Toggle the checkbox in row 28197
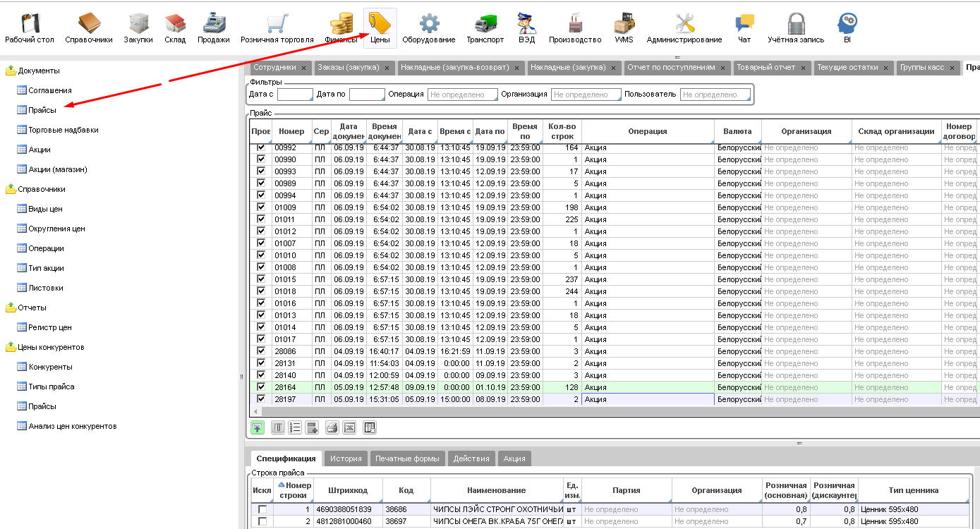 click(262, 399)
